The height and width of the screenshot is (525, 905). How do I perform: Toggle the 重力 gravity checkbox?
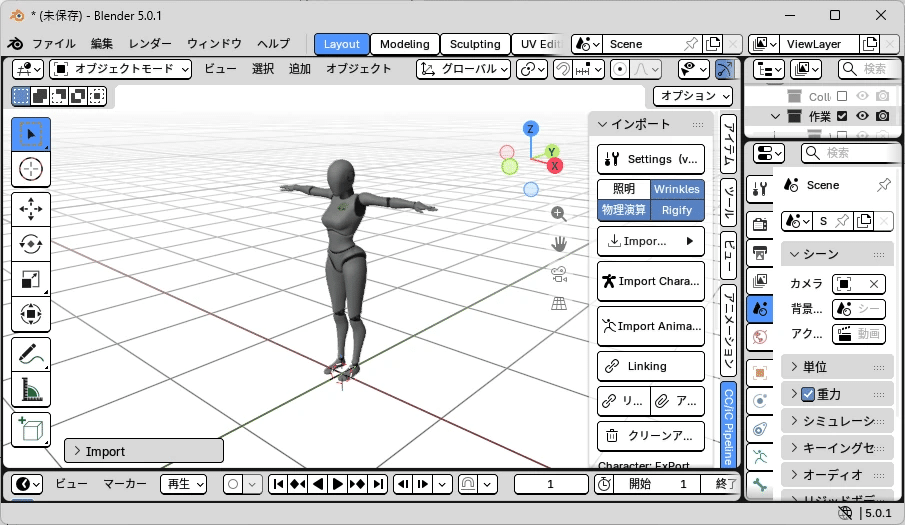(807, 395)
